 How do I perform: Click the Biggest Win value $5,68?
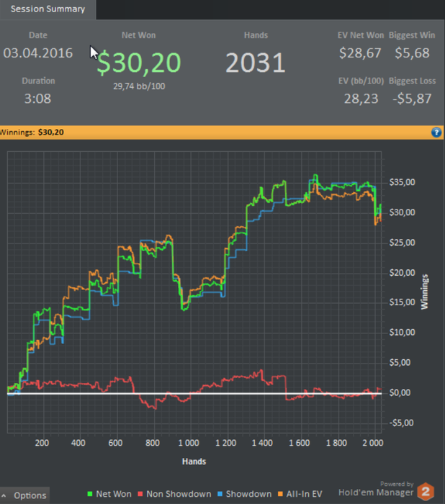(x=412, y=53)
